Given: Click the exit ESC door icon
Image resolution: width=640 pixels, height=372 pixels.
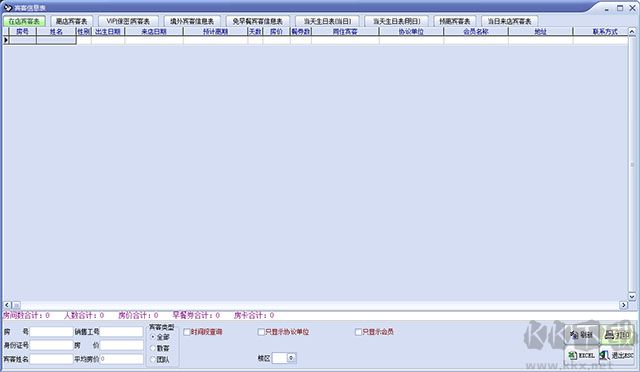Looking at the screenshot, I should pos(605,356).
